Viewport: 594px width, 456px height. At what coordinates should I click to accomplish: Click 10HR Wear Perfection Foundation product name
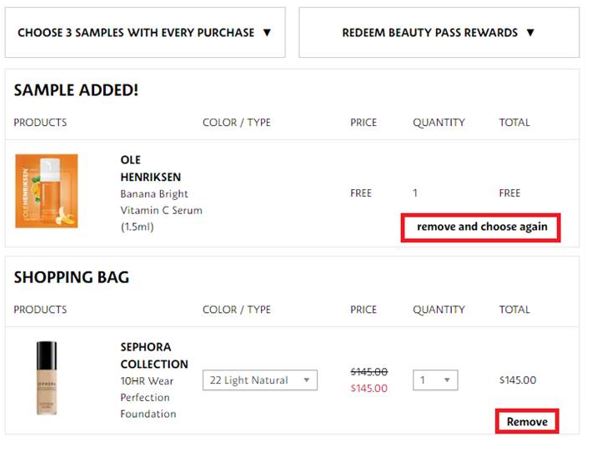[x=148, y=397]
